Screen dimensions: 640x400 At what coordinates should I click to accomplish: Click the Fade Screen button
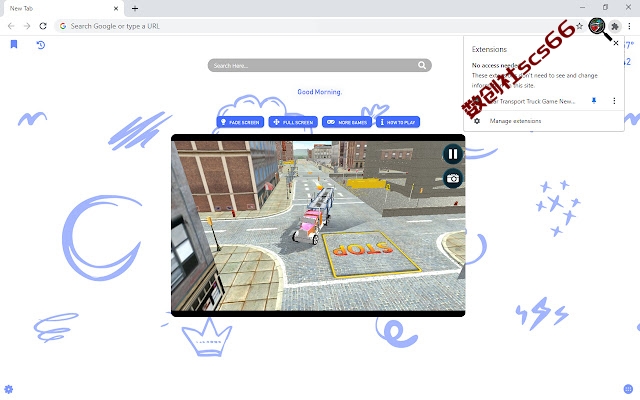[x=240, y=122]
